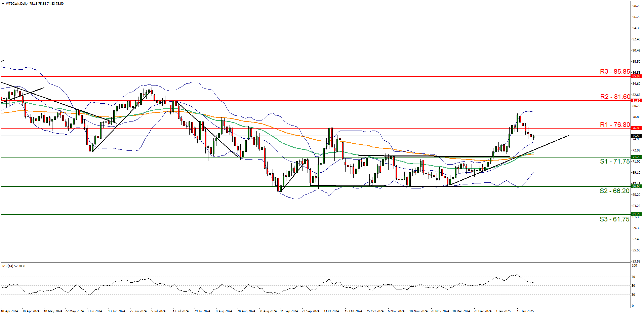Select the S3 - 61.75 support label

(614, 219)
